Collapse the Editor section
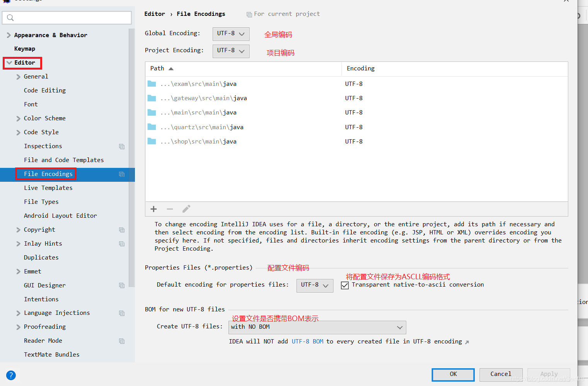The image size is (588, 386). coord(9,63)
